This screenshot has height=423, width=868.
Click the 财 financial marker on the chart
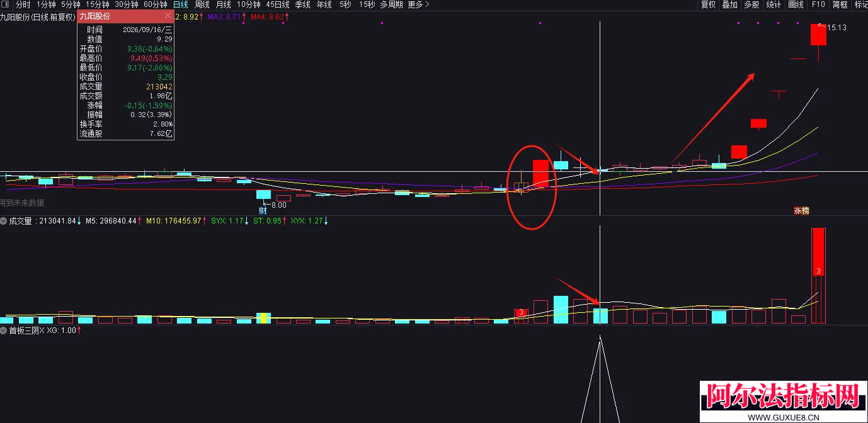pos(263,211)
